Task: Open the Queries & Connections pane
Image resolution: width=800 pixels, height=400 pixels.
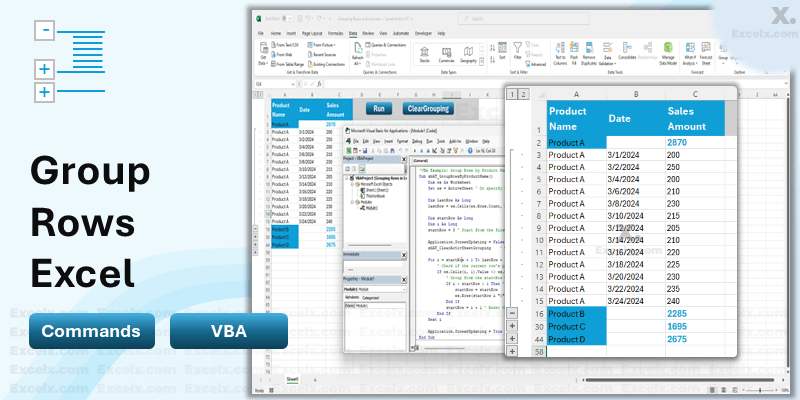Action: point(385,45)
